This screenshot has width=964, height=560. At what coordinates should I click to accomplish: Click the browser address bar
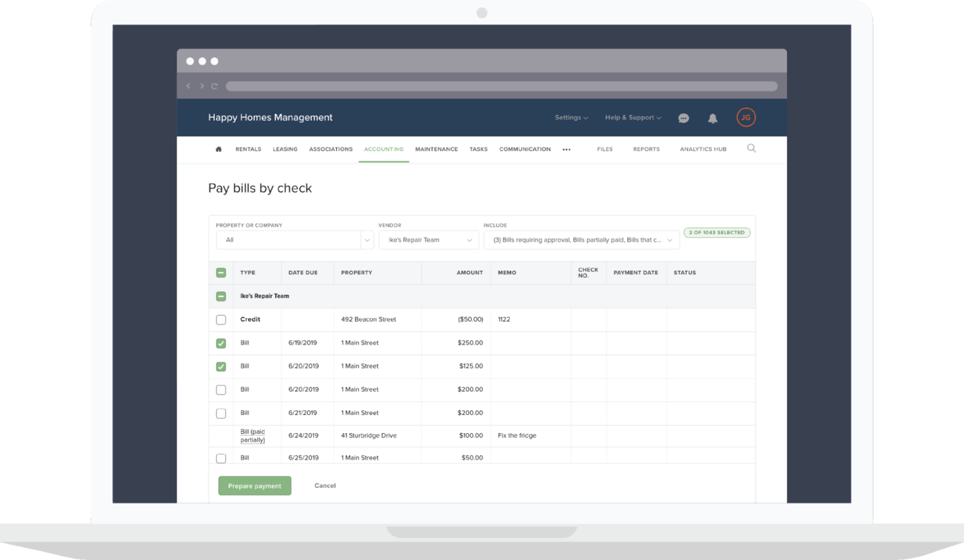pyautogui.click(x=502, y=85)
